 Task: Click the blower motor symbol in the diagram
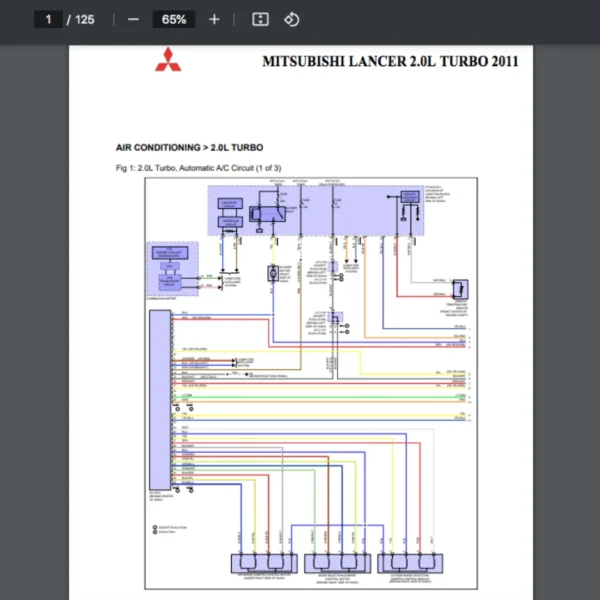pyautogui.click(x=270, y=273)
